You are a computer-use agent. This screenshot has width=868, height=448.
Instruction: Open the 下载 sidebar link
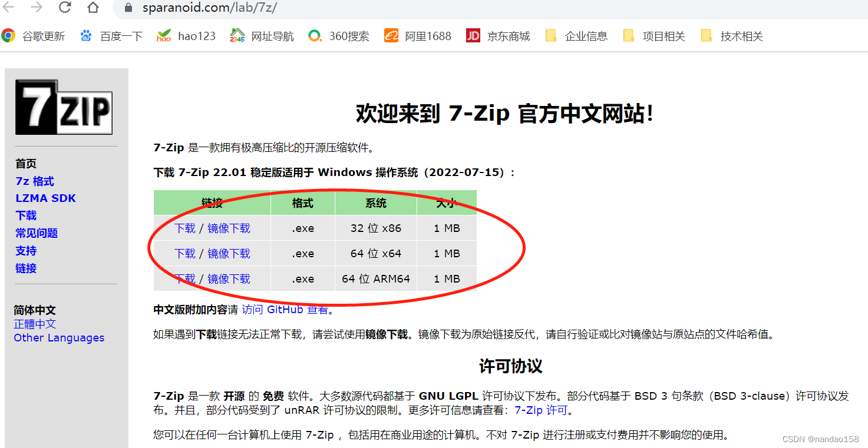click(26, 215)
